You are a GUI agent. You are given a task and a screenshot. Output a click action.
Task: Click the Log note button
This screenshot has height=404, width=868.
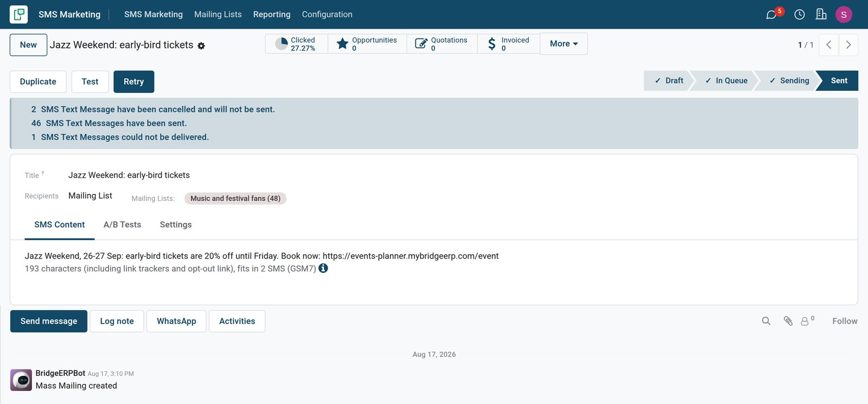[x=117, y=321]
